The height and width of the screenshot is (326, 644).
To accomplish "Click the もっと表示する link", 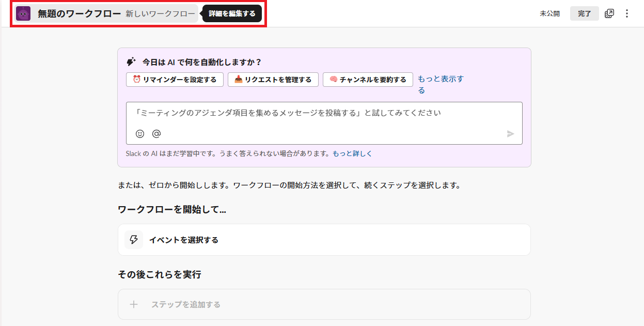I will pos(441,85).
